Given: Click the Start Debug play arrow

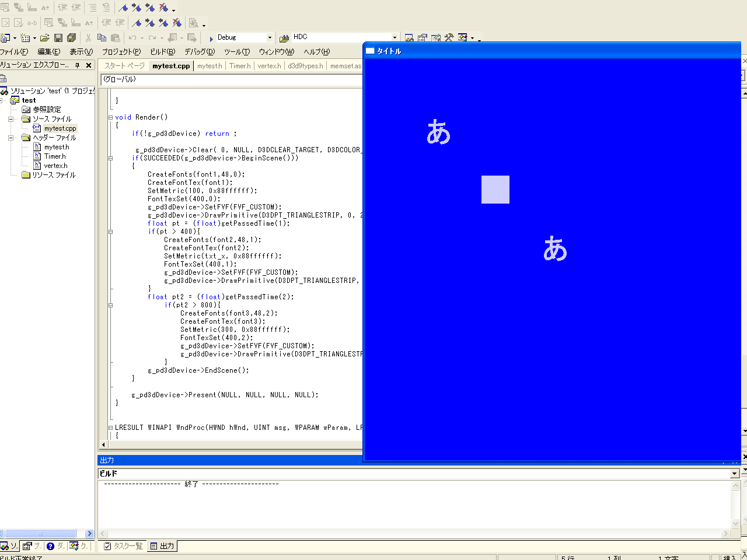Looking at the screenshot, I should (x=211, y=38).
